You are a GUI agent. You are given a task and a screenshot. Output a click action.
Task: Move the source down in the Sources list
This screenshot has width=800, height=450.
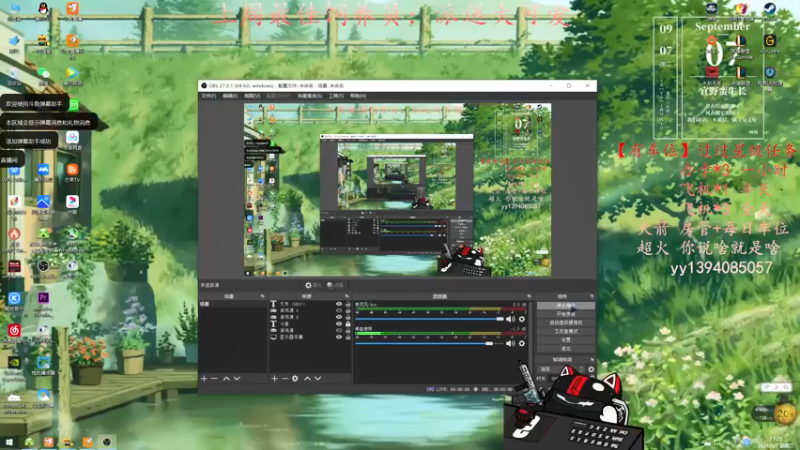click(x=318, y=379)
